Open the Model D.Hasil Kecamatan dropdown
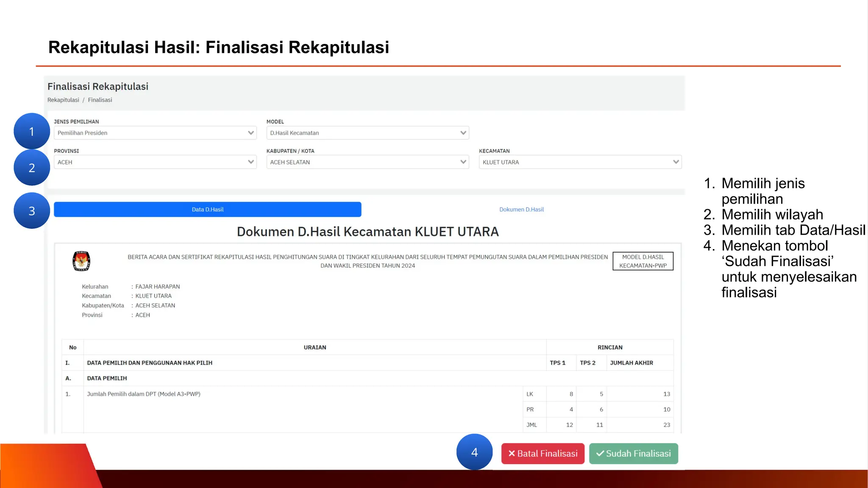 pyautogui.click(x=367, y=133)
